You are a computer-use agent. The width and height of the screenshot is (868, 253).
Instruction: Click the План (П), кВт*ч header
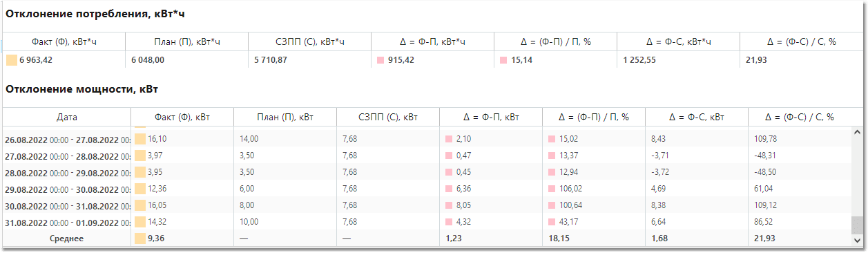(x=186, y=41)
